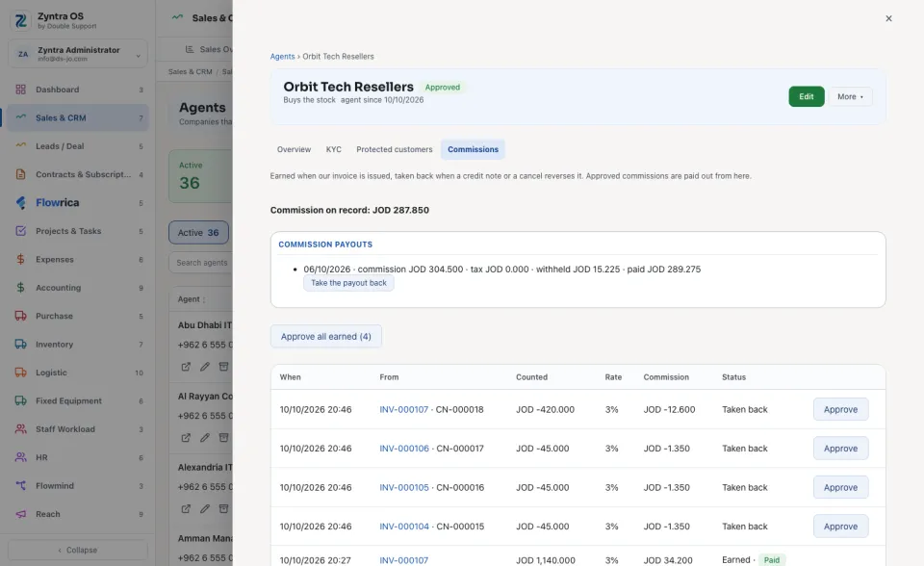The image size is (924, 566).
Task: Click the Leads / Deal sidebar icon
Action: point(20,146)
